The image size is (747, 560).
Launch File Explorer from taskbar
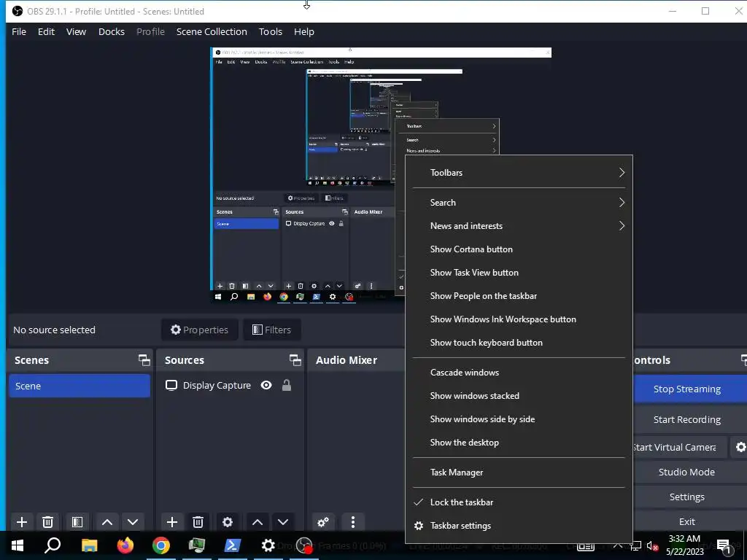pyautogui.click(x=89, y=545)
